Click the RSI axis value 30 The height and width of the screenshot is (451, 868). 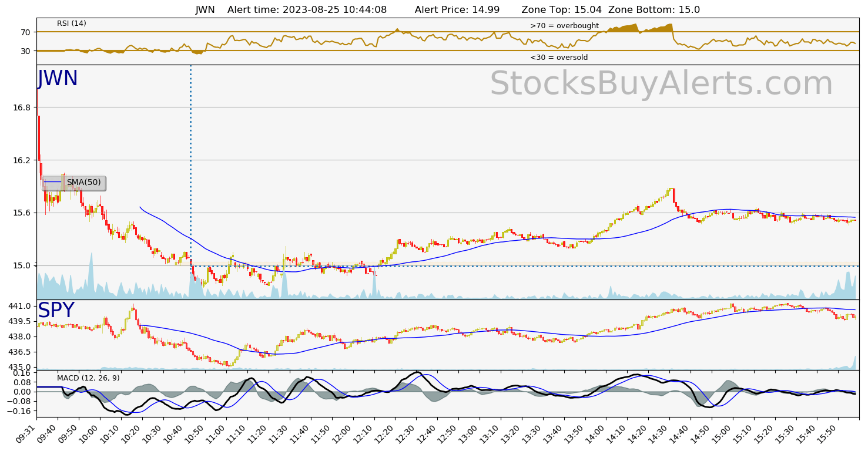point(26,51)
